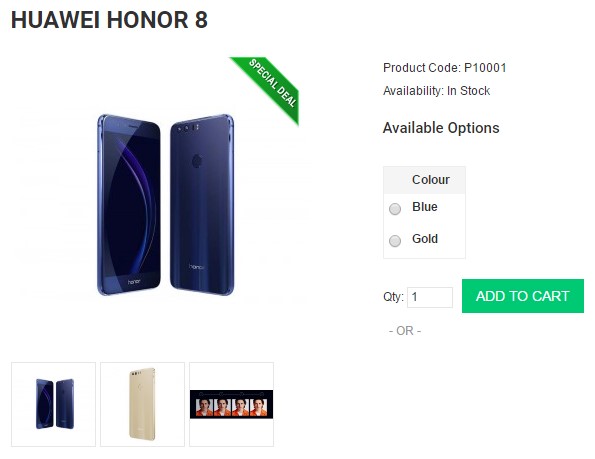The height and width of the screenshot is (459, 595).
Task: Click the main Honor 8 product image
Action: pyautogui.click(x=165, y=205)
